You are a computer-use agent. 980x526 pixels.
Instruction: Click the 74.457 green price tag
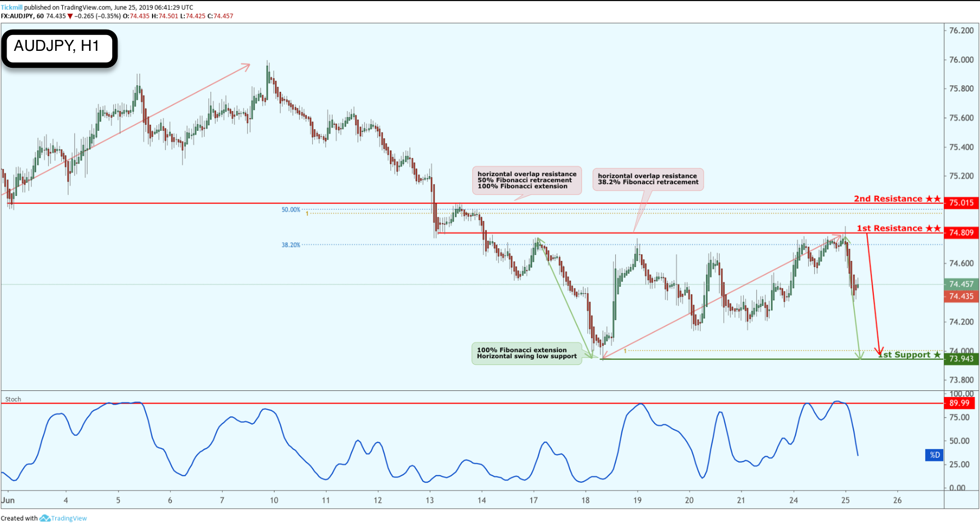click(x=961, y=284)
